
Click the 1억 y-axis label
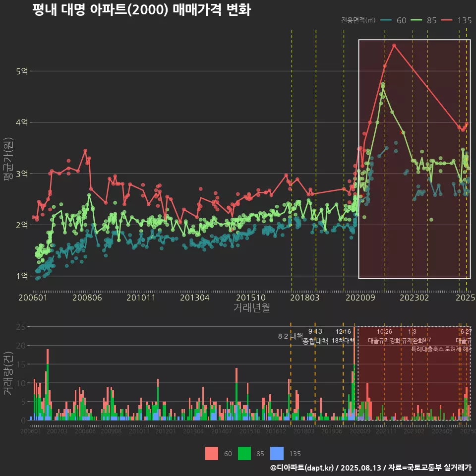click(22, 276)
